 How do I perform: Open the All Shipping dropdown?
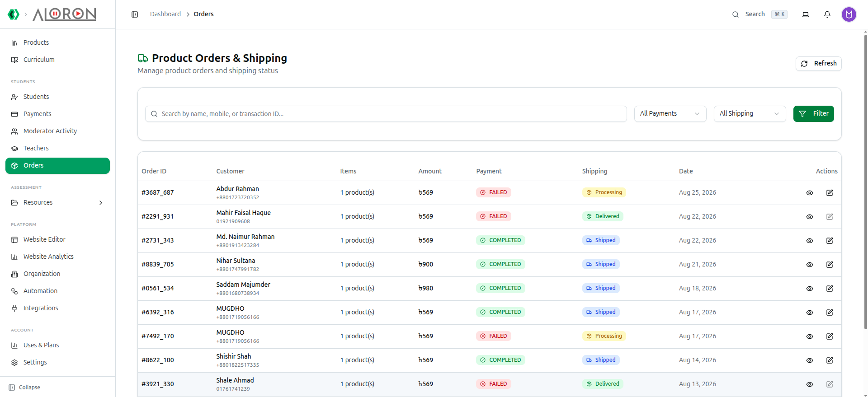coord(750,114)
